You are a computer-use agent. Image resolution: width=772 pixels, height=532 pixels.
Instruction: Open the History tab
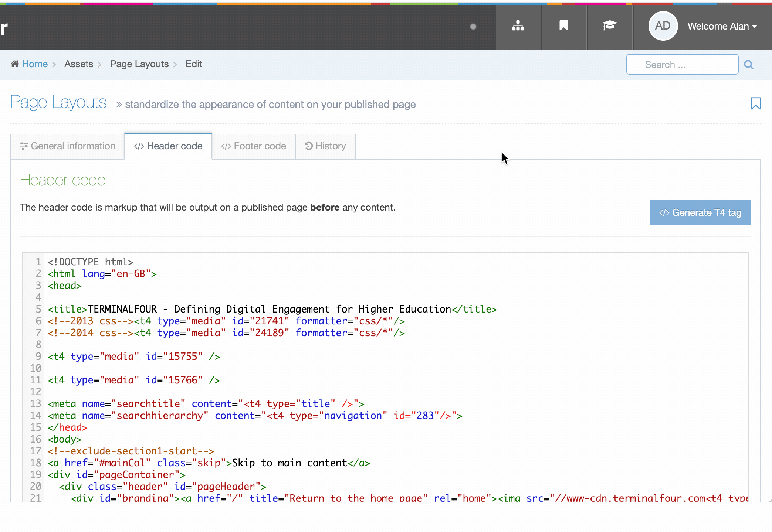pyautogui.click(x=325, y=146)
